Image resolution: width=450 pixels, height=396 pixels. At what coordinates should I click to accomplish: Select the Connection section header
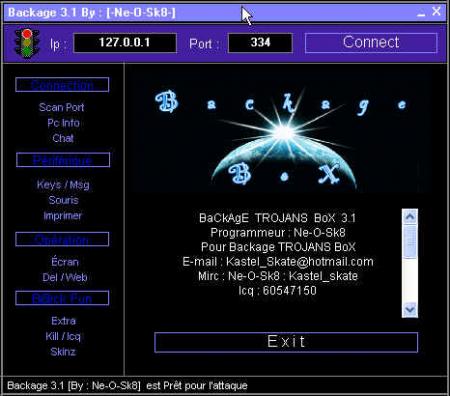coord(62,85)
